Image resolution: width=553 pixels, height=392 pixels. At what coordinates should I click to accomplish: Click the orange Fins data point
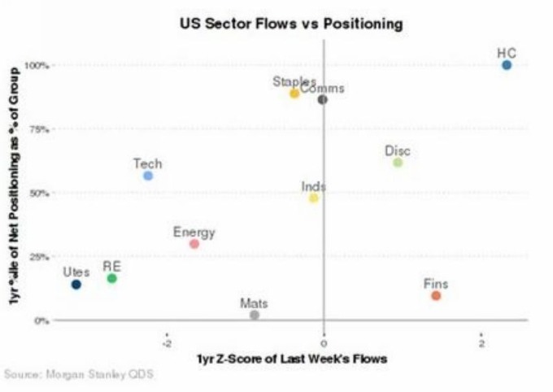pyautogui.click(x=436, y=296)
